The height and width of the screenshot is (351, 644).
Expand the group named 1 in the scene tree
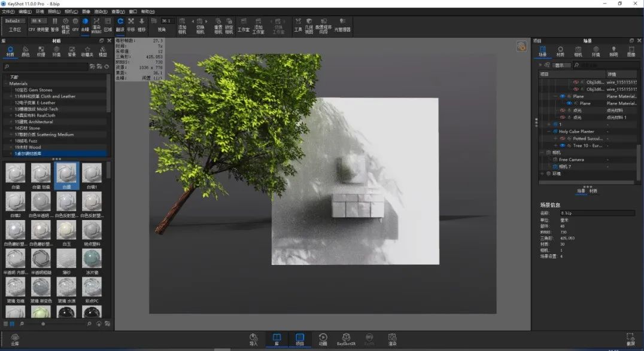[549, 124]
